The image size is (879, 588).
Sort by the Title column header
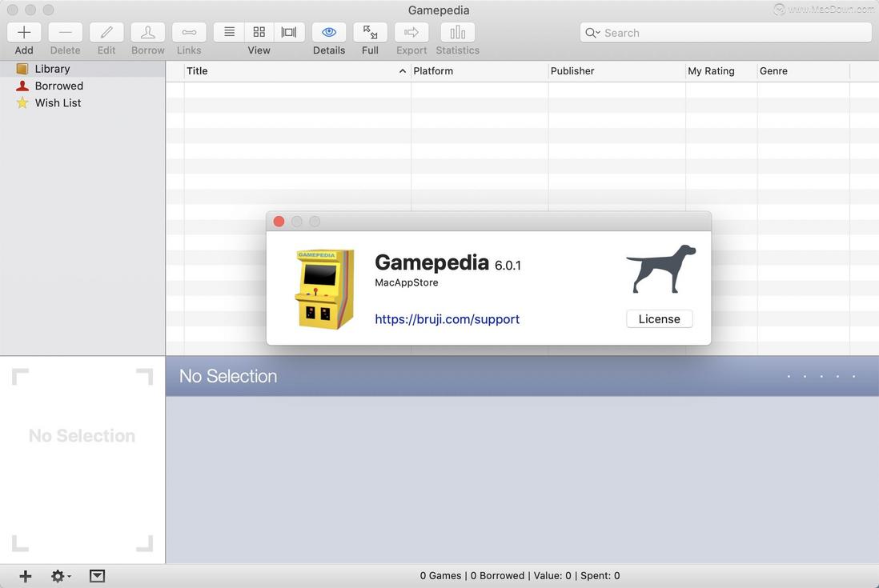point(297,71)
